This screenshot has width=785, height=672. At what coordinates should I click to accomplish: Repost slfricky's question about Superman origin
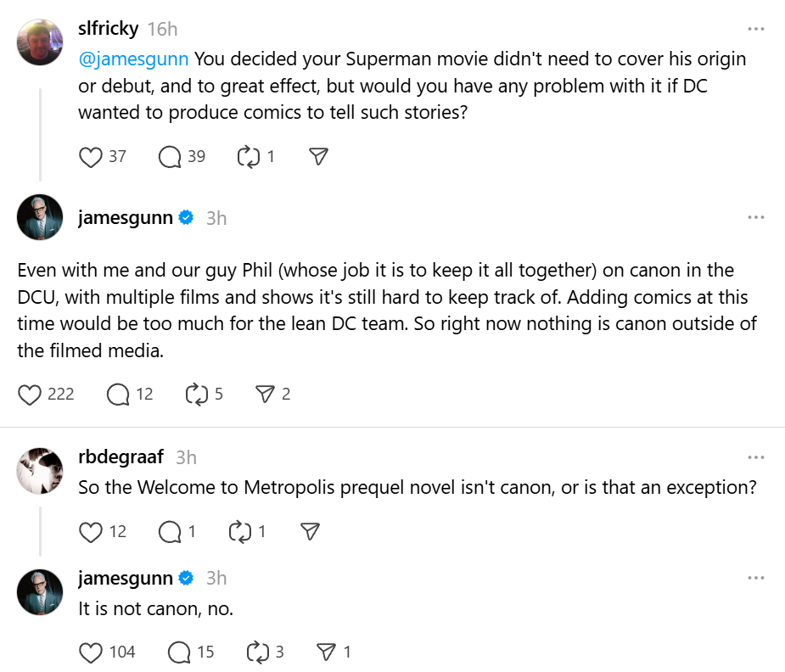point(248,157)
